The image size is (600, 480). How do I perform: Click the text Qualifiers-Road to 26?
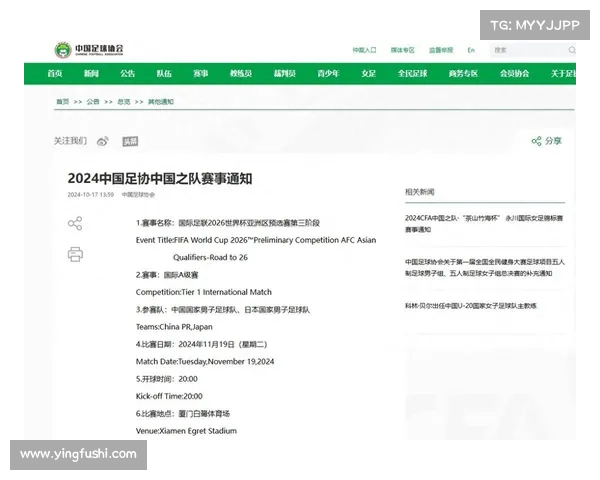point(210,257)
